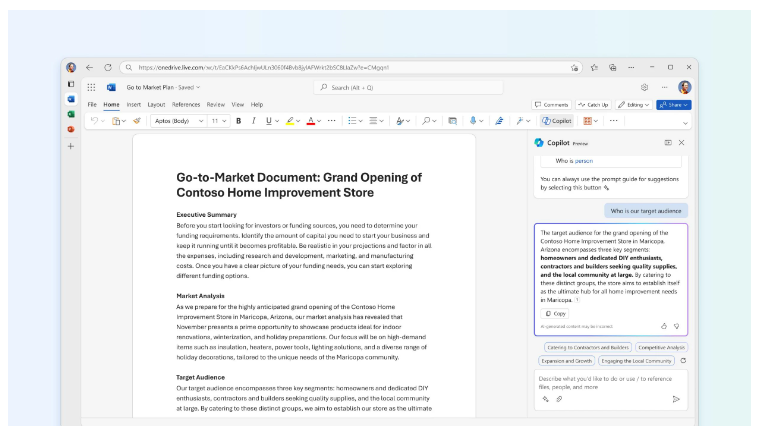Open browser favorites star icon
The width and height of the screenshot is (761, 439).
coord(594,67)
